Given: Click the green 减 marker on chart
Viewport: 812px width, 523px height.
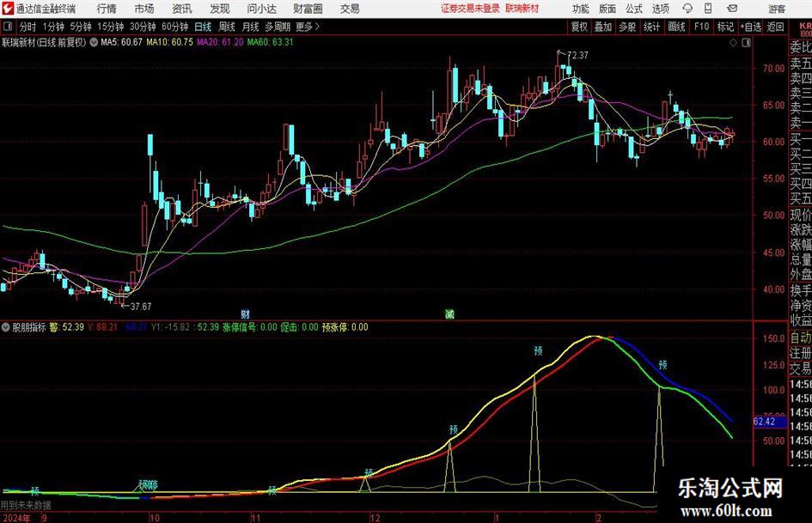Looking at the screenshot, I should (449, 313).
